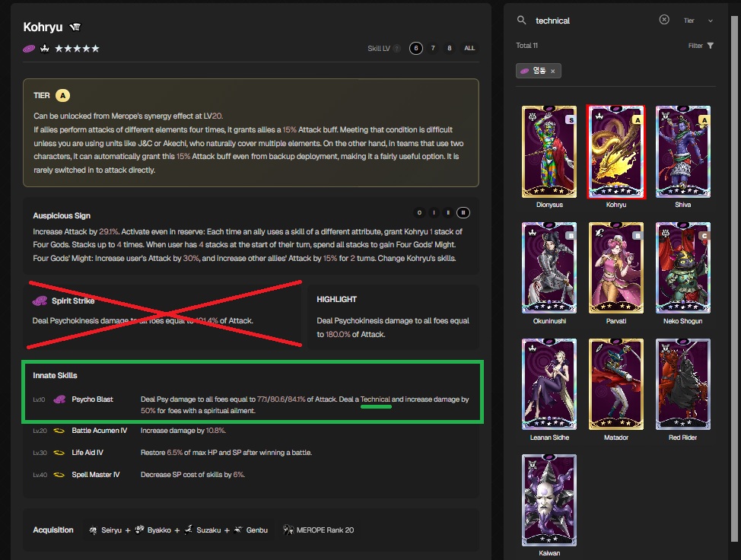Viewport: 741px width, 560px height.
Task: Click the Total 11 count
Action: 526,46
